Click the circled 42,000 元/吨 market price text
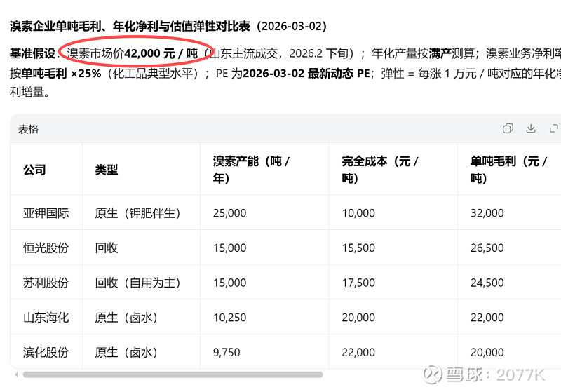561x392 pixels. pyautogui.click(x=133, y=53)
